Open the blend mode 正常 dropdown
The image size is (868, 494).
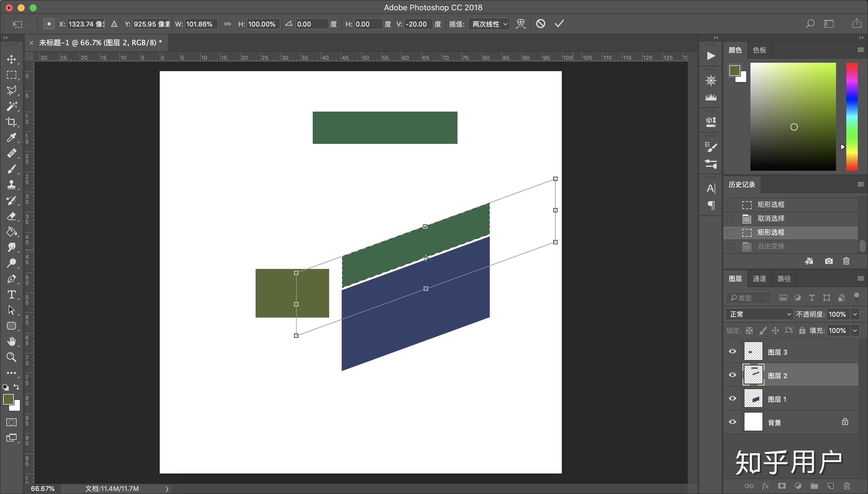click(x=759, y=314)
